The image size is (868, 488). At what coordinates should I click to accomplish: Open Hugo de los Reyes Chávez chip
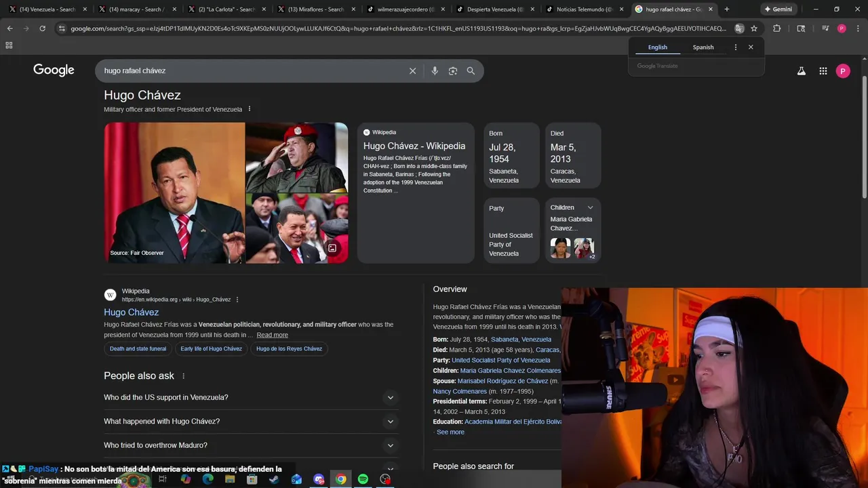coord(289,349)
